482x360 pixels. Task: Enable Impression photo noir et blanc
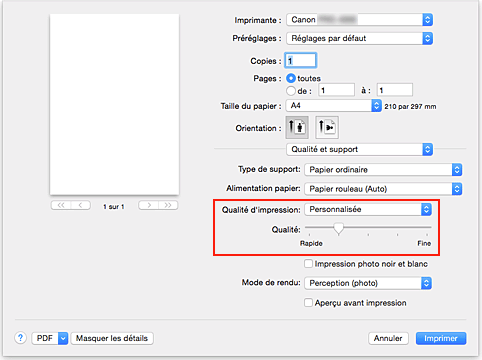point(308,264)
